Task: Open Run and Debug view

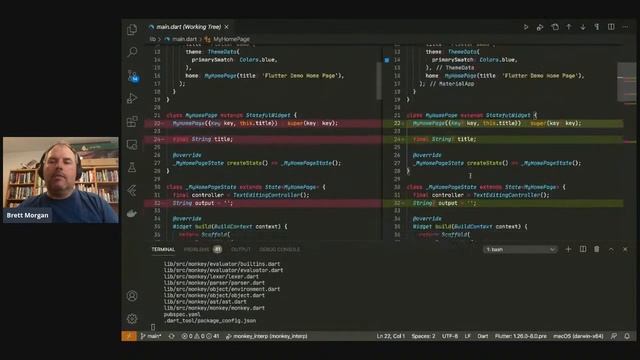Action: click(x=132, y=98)
